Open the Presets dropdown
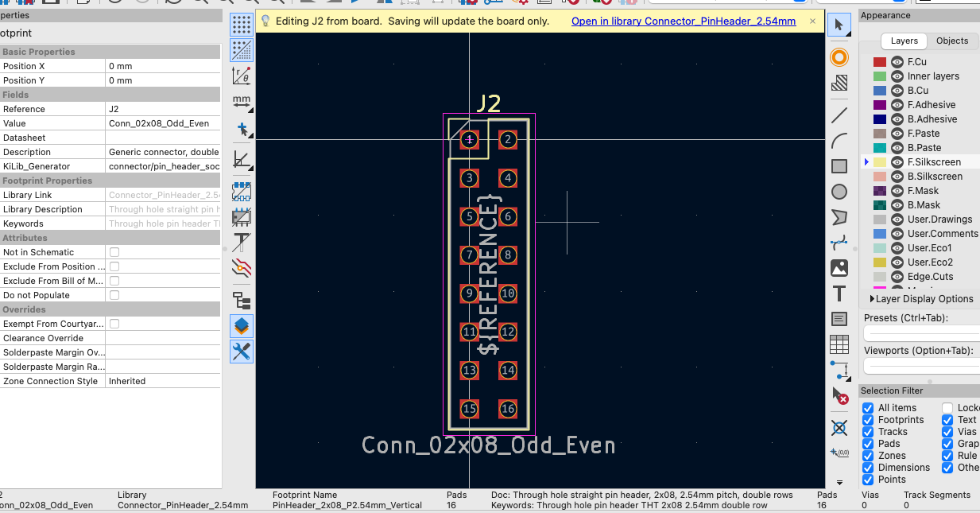Viewport: 980px width, 513px height. tap(922, 334)
